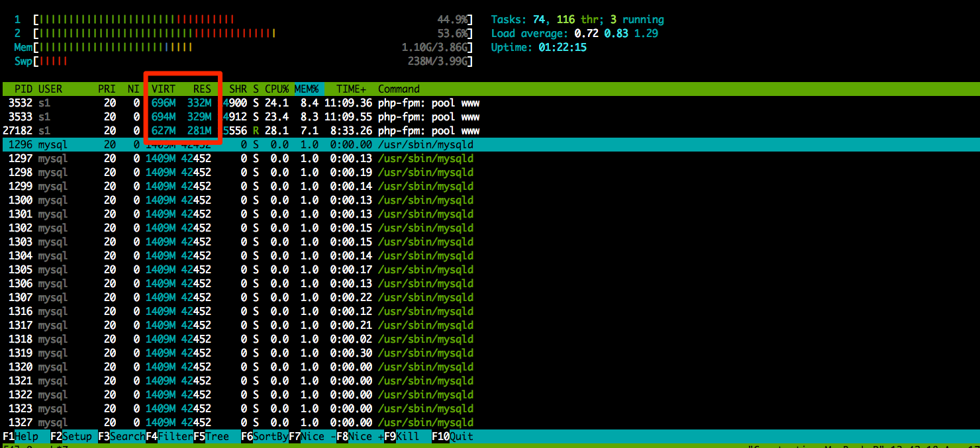Viewport: 980px width, 448px height.
Task: Activate the F4 Filter option
Action: click(170, 437)
